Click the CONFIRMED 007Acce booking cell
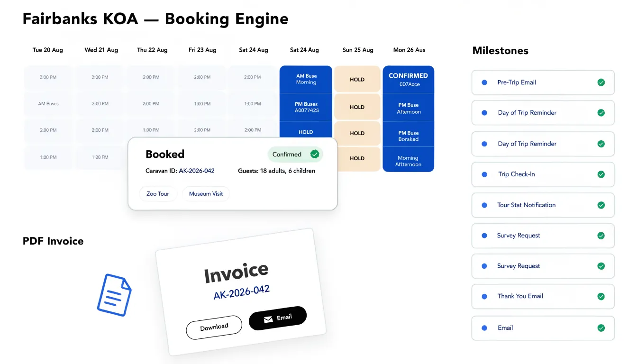637x364 pixels. 409,80
